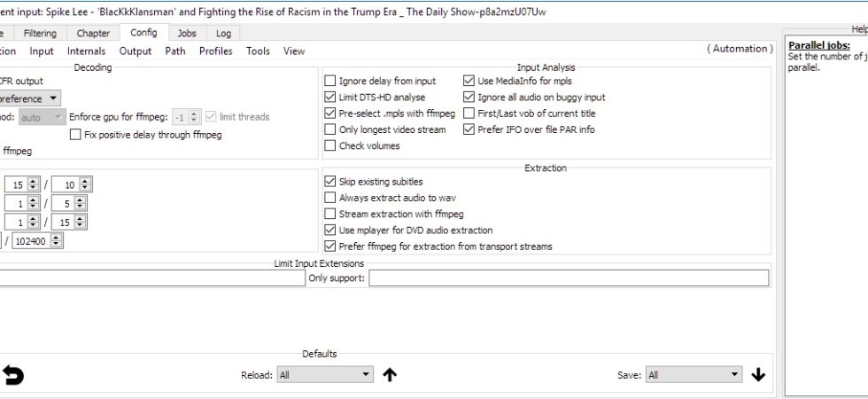Switch to the Jobs tab
This screenshot has height=399, width=868.
187,34
